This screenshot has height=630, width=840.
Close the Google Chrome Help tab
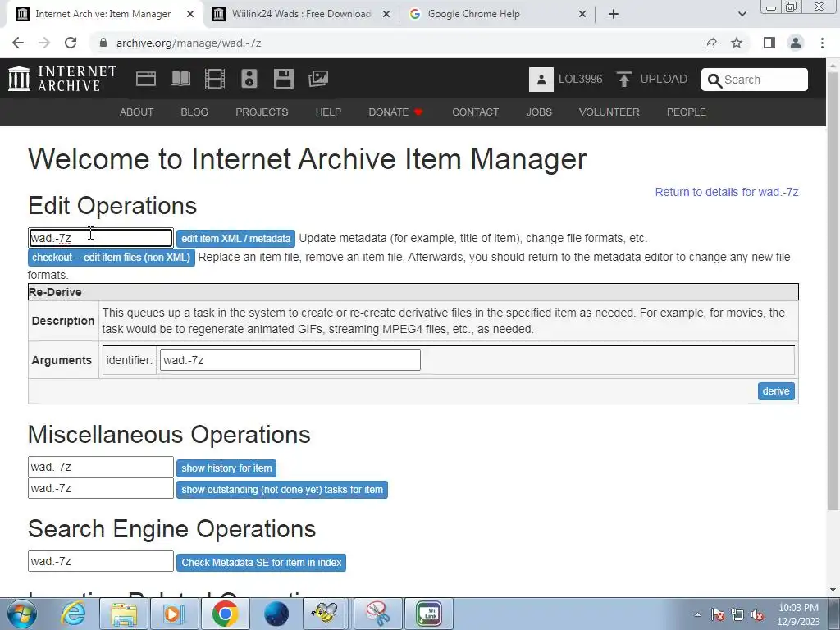click(582, 15)
